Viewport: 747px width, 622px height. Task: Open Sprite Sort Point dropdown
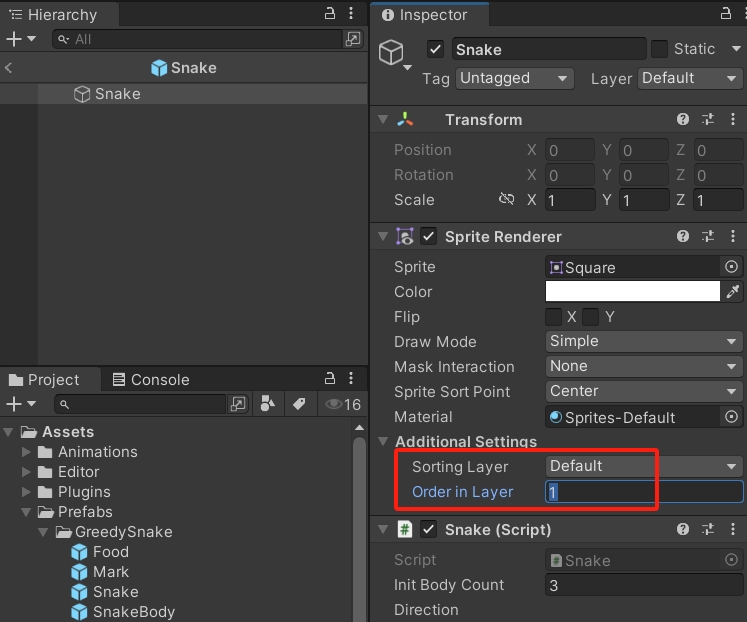[644, 391]
